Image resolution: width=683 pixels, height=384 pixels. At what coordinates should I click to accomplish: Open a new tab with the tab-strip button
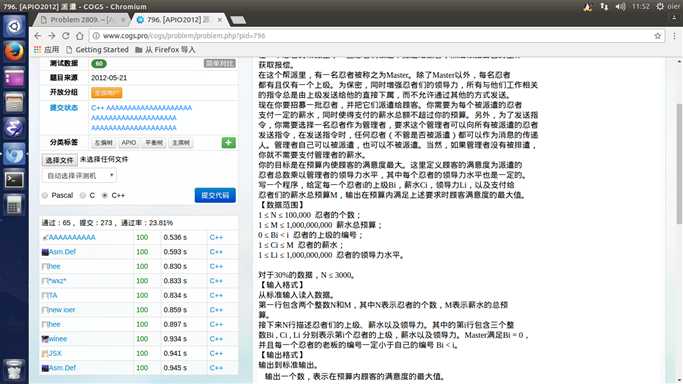pyautogui.click(x=238, y=20)
